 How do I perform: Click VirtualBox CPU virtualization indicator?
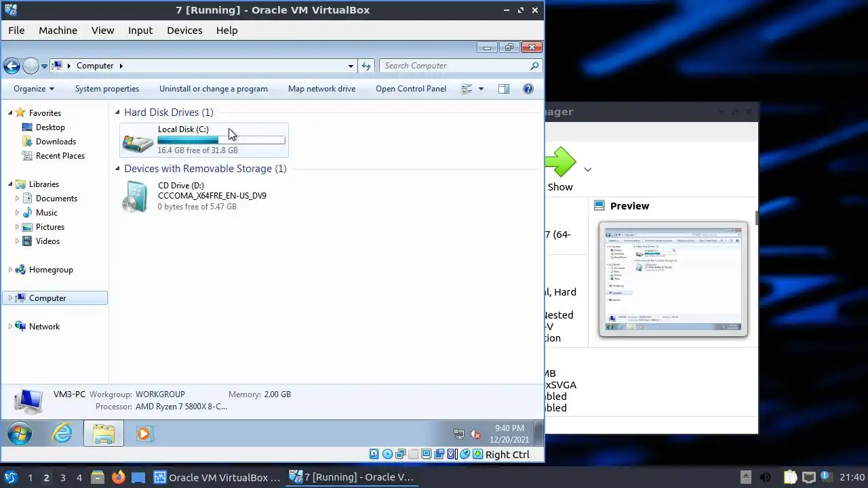pos(452,454)
